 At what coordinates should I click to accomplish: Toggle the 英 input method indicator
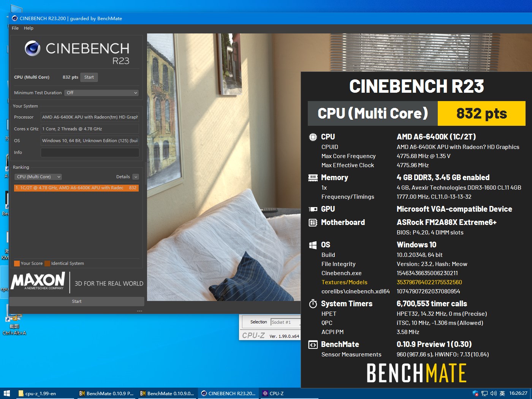pos(502,393)
